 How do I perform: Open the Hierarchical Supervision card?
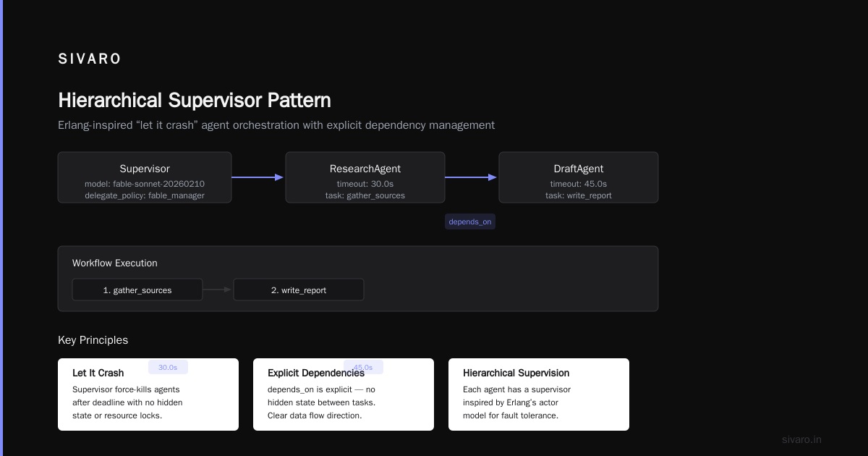pos(539,394)
